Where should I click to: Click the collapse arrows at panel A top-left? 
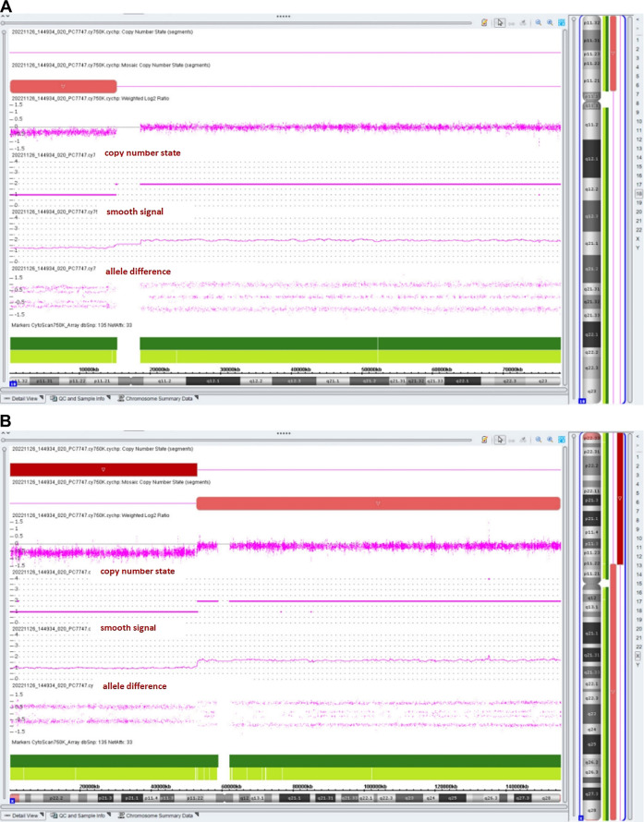coord(5,17)
